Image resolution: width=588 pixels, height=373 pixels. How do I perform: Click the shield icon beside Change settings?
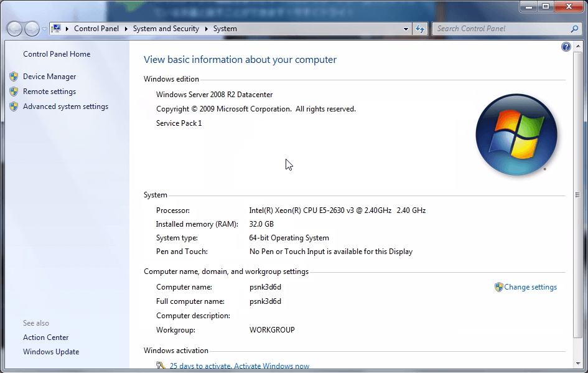click(x=498, y=287)
